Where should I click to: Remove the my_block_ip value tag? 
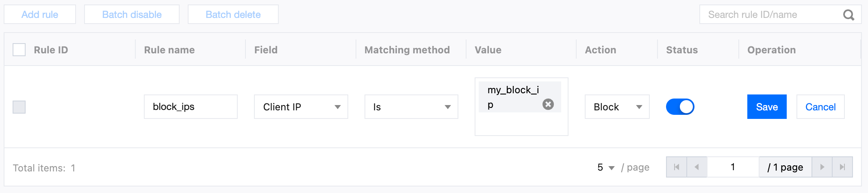548,105
